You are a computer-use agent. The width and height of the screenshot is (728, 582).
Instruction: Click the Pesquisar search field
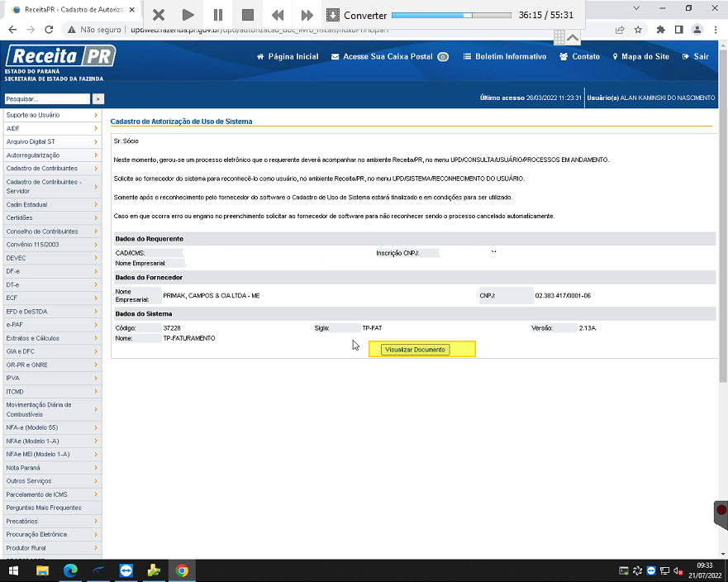(x=47, y=99)
